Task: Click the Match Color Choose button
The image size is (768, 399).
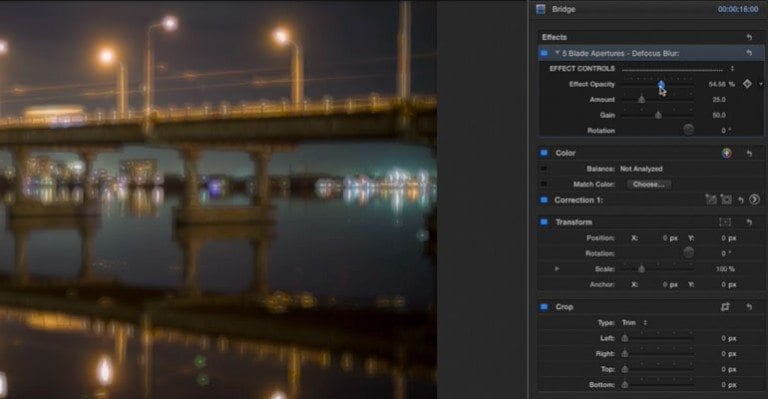Action: pyautogui.click(x=648, y=185)
